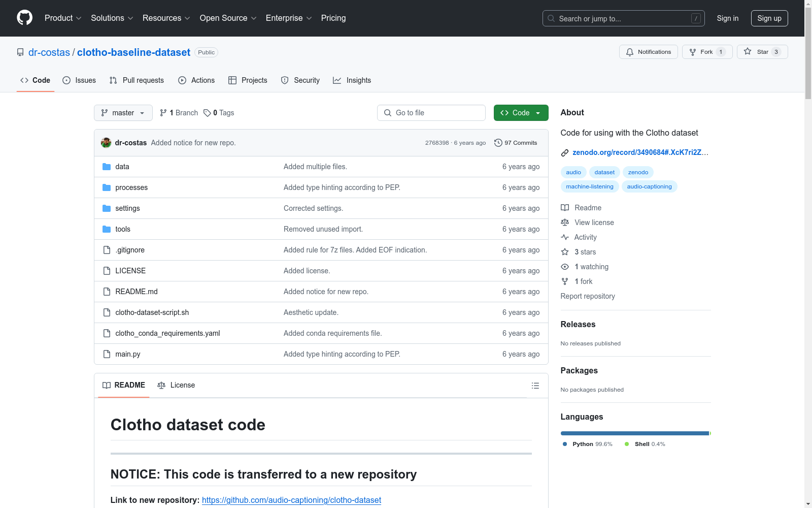The image size is (812, 508).
Task: Switch to the Projects tab
Action: click(x=248, y=80)
